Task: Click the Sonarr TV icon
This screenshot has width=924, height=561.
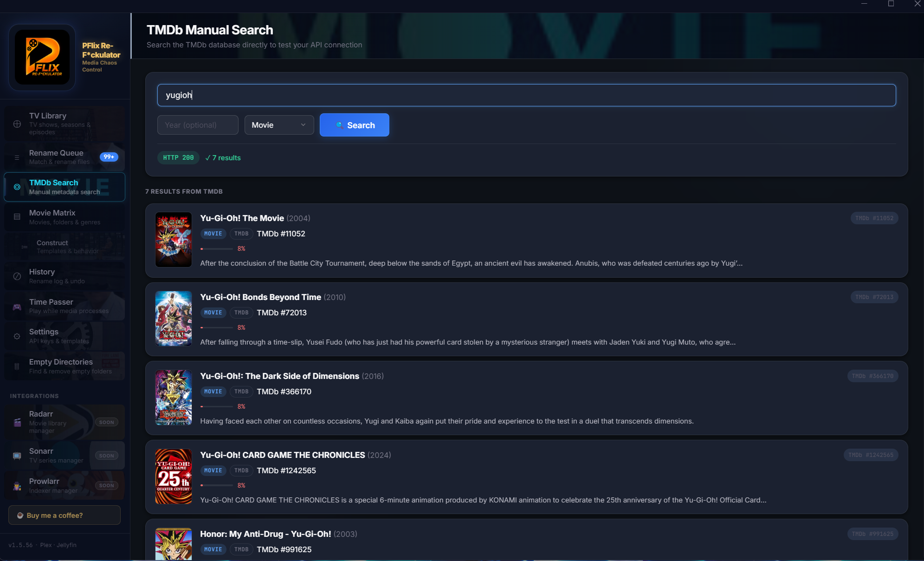Action: 17,456
